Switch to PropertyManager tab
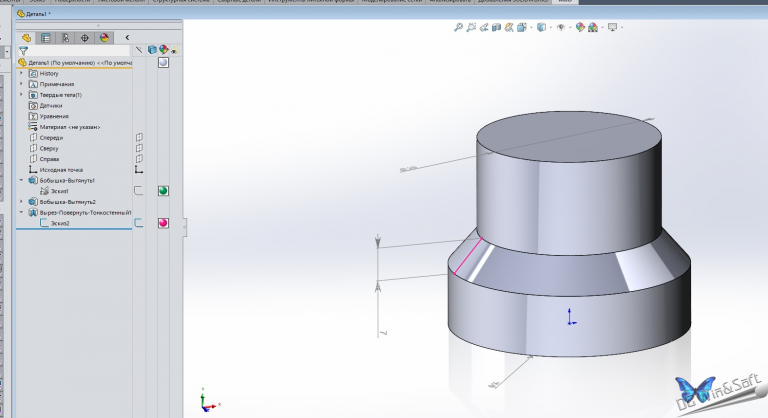The image size is (768, 418). (46, 38)
